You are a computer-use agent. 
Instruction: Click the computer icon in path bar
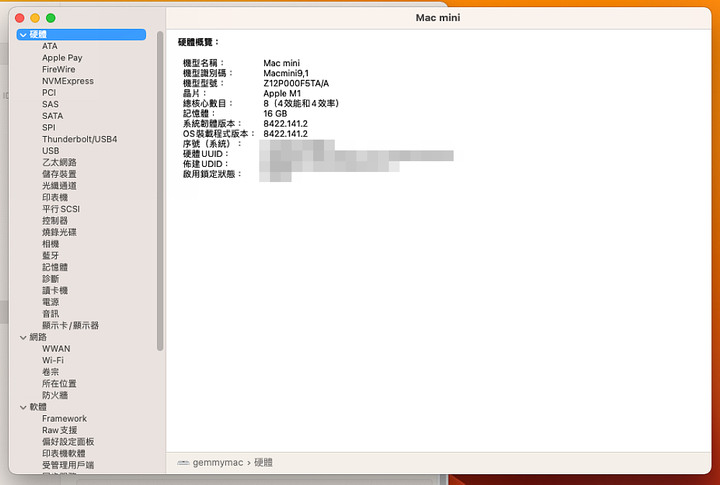point(183,462)
